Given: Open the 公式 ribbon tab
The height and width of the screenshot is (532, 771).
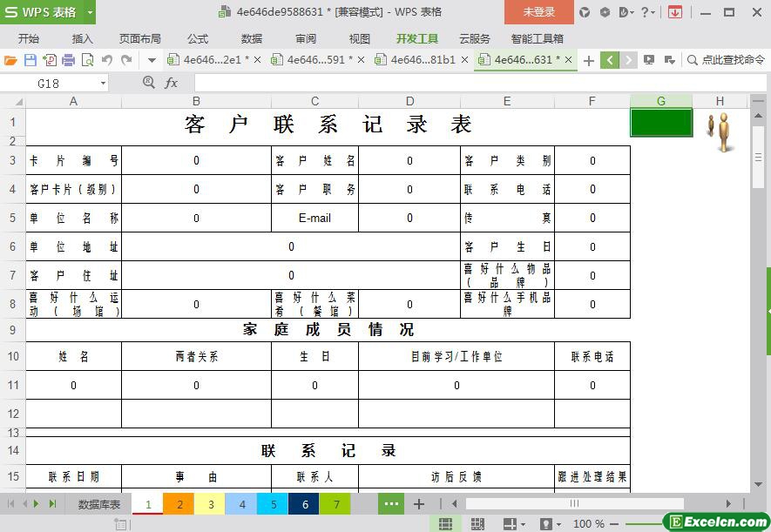Looking at the screenshot, I should pyautogui.click(x=198, y=39).
